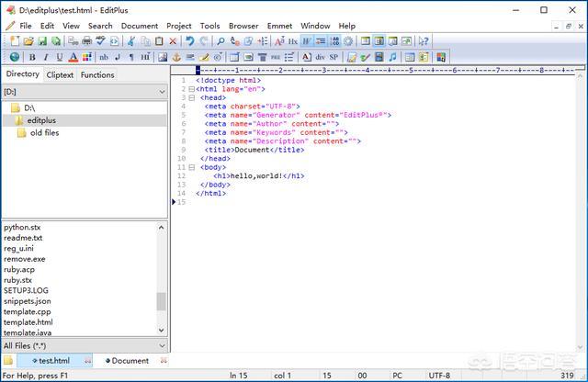Select readme.txt in file list
Image resolution: width=588 pixels, height=382 pixels.
(23, 238)
